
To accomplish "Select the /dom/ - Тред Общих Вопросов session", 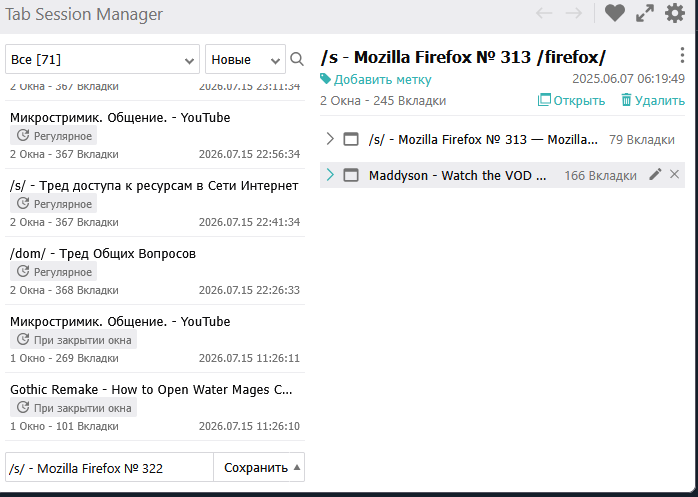I will tap(155, 271).
